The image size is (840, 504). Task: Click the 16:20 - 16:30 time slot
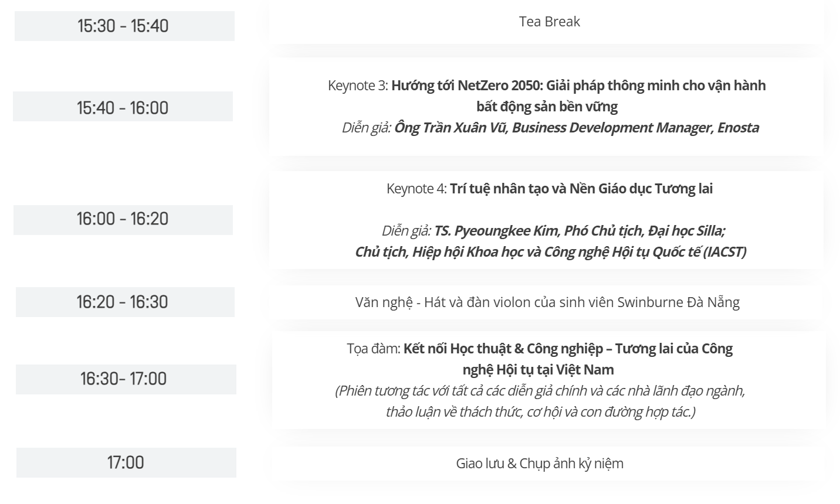[123, 302]
